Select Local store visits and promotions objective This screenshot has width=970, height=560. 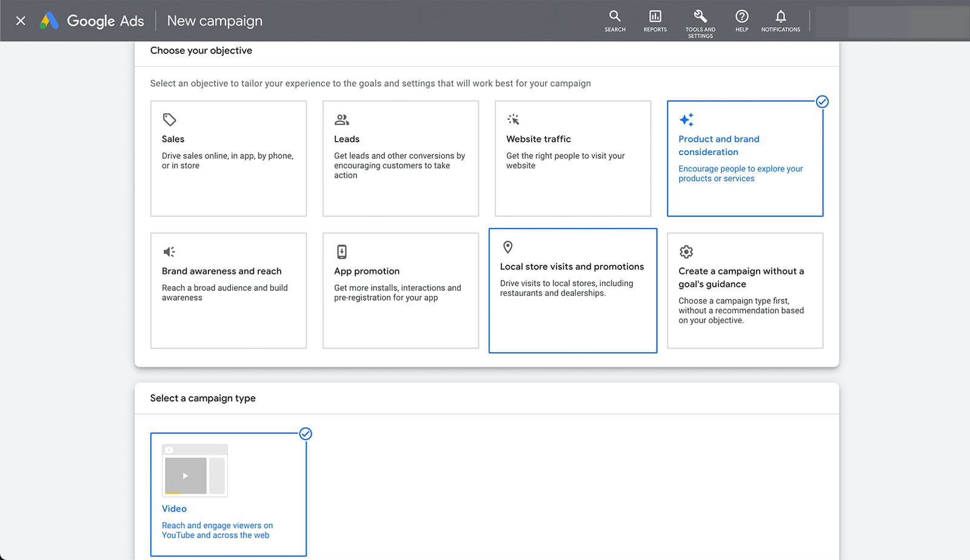573,290
